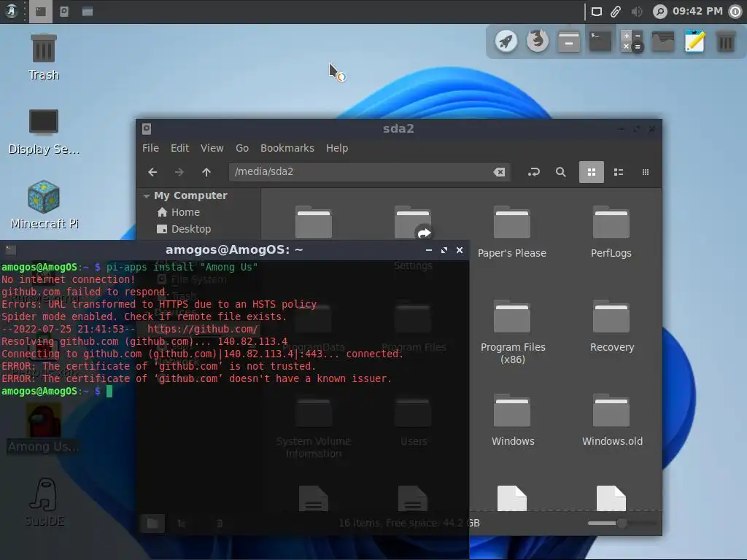Select the Program Files (x86) folder
The image size is (747, 560).
click(513, 332)
